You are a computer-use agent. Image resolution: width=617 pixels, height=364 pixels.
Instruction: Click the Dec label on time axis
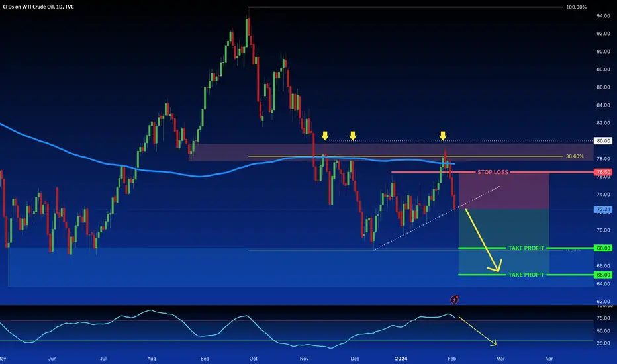[x=355, y=359]
